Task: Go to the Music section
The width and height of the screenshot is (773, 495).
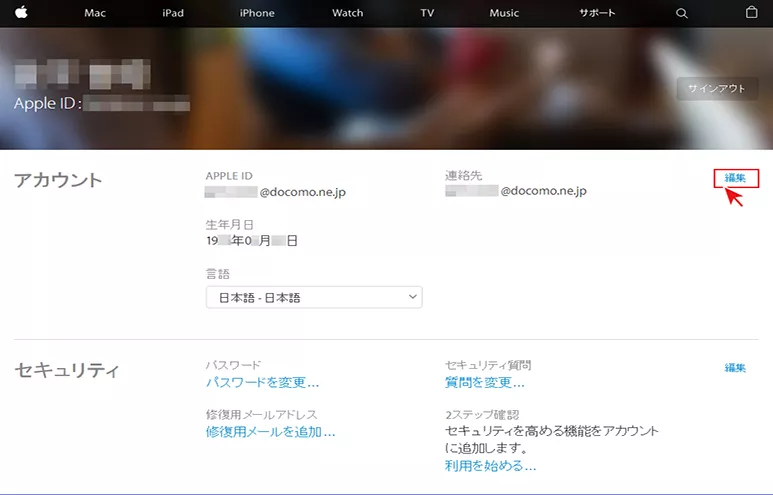Action: 504,13
